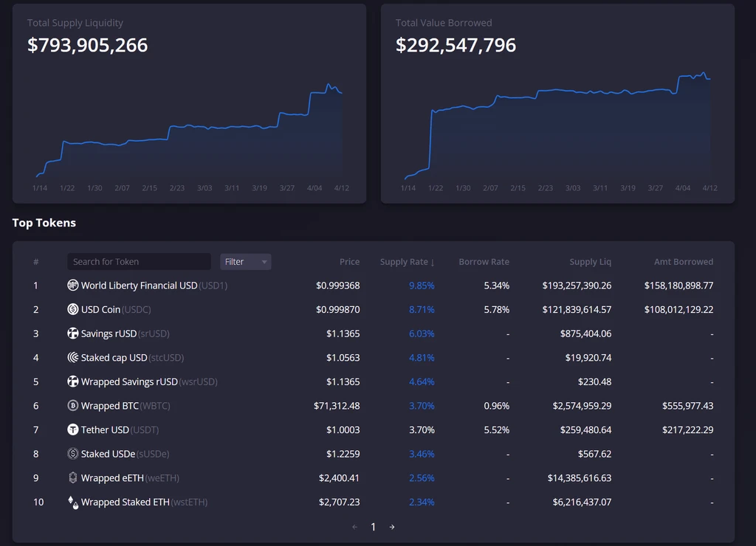Click the $292,547,796 total borrowed figure
The image size is (756, 546).
pyautogui.click(x=456, y=45)
